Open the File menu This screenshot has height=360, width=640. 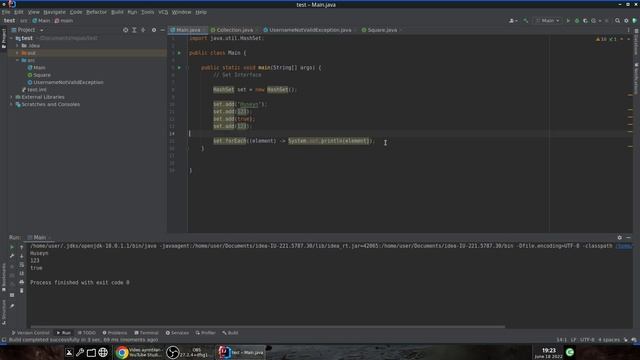point(6,12)
